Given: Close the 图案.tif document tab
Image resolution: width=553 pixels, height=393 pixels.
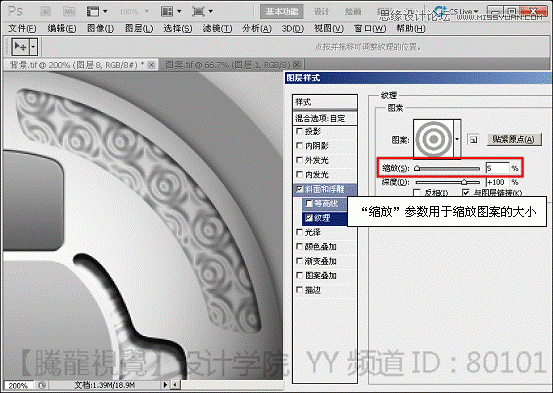Looking at the screenshot, I should [297, 65].
